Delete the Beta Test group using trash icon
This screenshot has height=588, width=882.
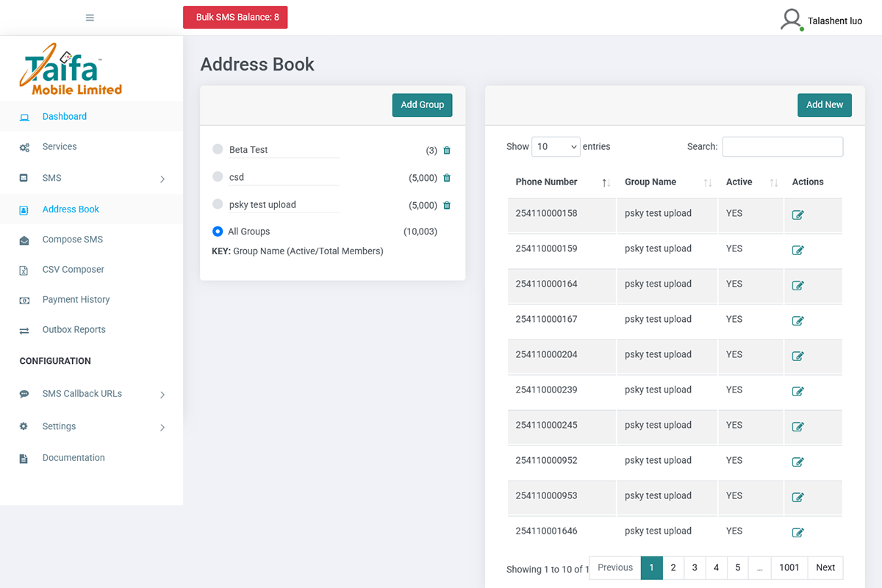447,150
